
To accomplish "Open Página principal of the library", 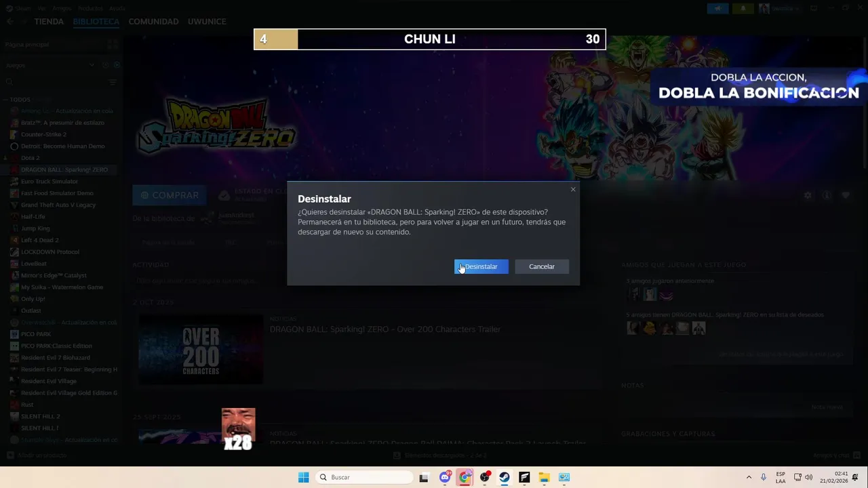I will click(x=27, y=44).
